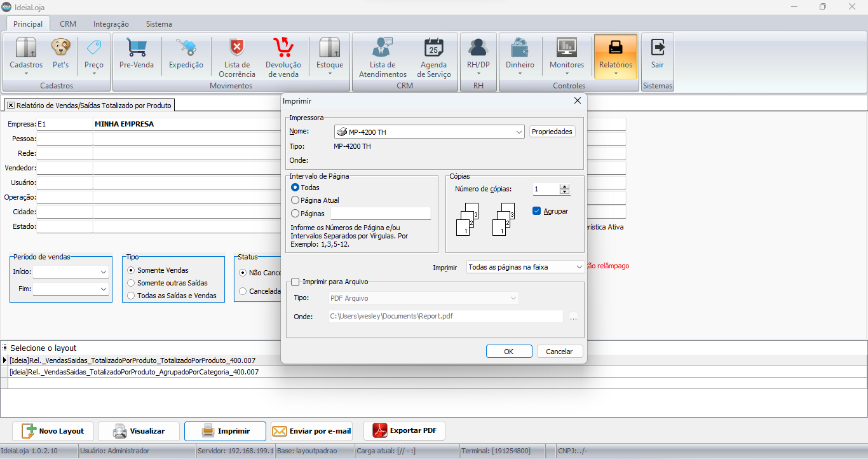
Task: Click OK in the Imprimir dialog
Action: click(508, 352)
